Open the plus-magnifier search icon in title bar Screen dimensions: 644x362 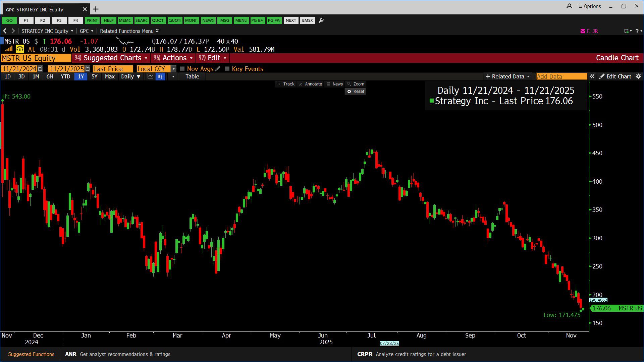point(569,6)
